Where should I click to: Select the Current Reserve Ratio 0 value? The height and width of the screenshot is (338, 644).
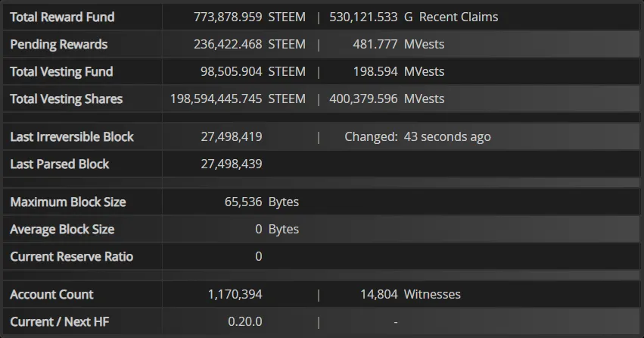tap(258, 257)
